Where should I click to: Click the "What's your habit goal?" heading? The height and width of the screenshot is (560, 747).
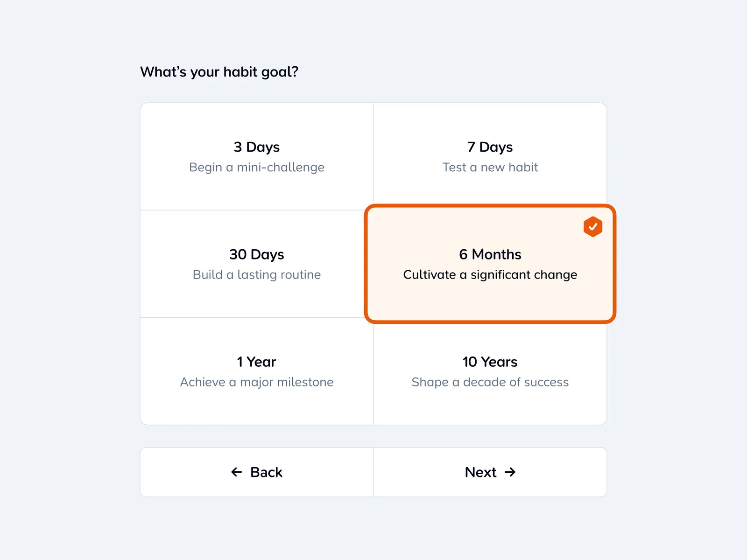click(x=219, y=72)
